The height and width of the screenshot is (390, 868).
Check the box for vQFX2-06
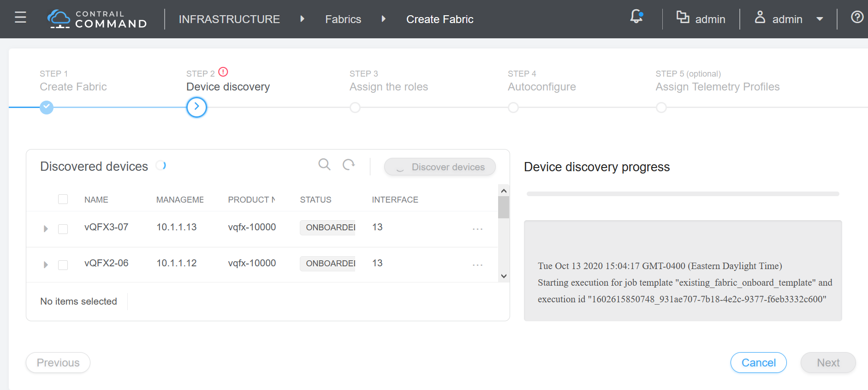coord(63,265)
